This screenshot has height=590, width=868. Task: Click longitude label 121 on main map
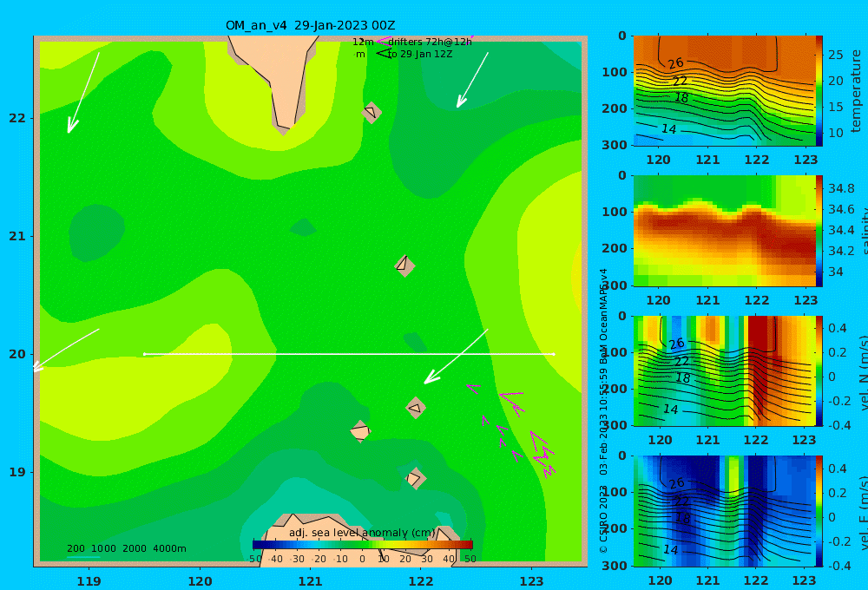[310, 581]
